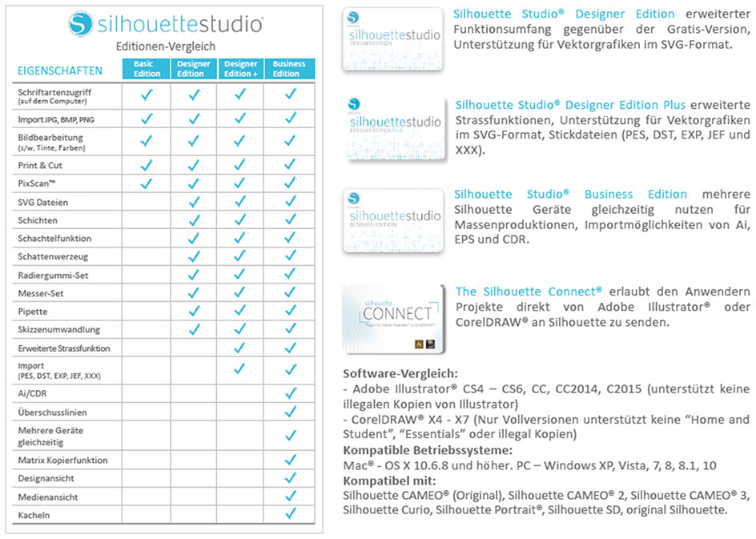Click the Schattenwerzeug row label
Viewport: 756px width, 539px height.
[53, 256]
